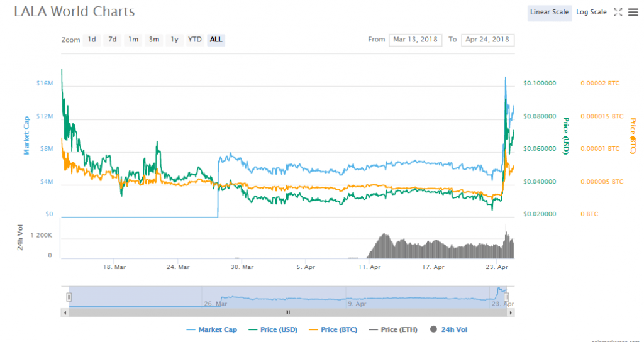The width and height of the screenshot is (644, 342).
Task: Switch to Linear Scale
Action: click(x=550, y=13)
